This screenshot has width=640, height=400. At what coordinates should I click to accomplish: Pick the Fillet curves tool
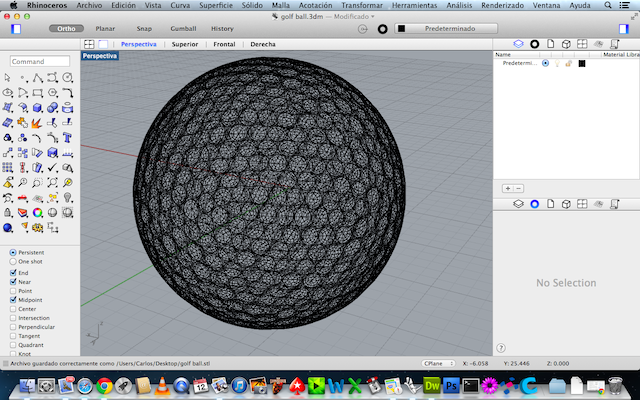point(68,93)
